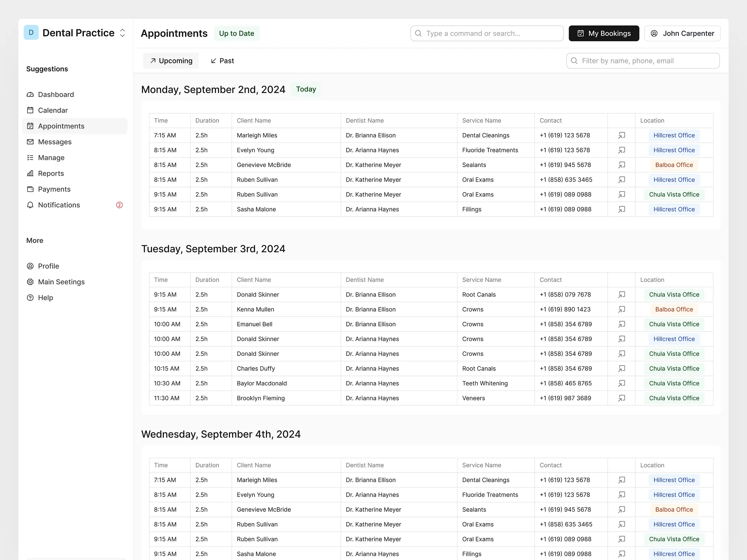The image size is (747, 560).
Task: Open the Help page
Action: coord(45,298)
